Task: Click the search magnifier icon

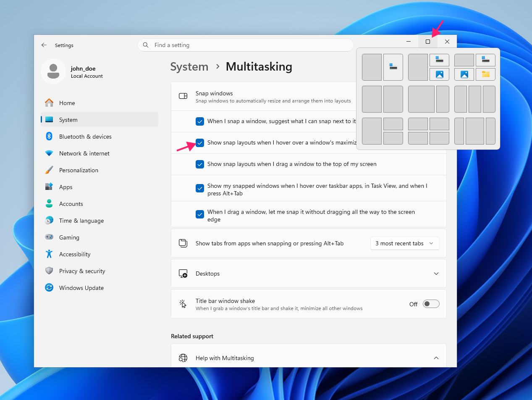Action: point(146,45)
